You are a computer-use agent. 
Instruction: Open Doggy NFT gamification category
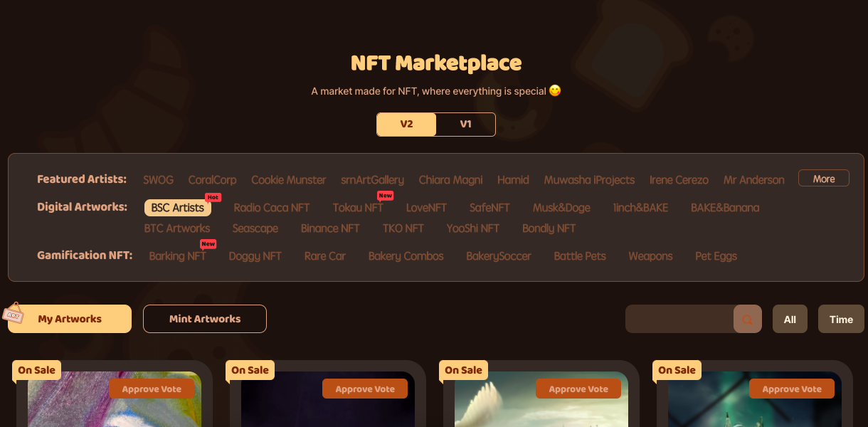pos(255,256)
